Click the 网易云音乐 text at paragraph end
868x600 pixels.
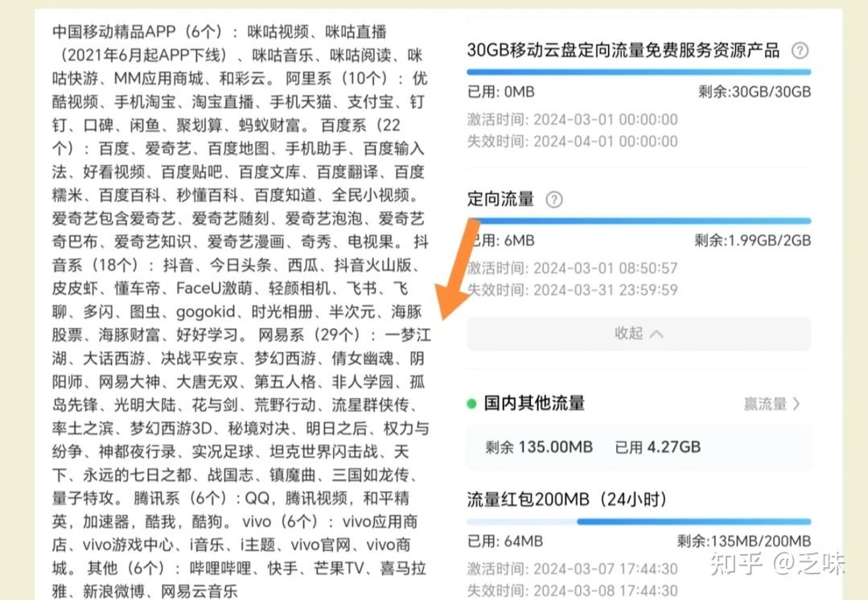coord(200,592)
